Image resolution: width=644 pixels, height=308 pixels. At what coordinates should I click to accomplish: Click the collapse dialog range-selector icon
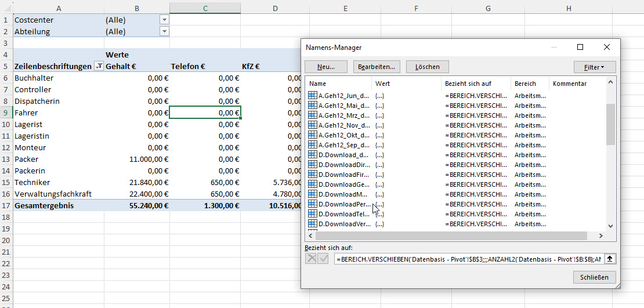(x=610, y=259)
